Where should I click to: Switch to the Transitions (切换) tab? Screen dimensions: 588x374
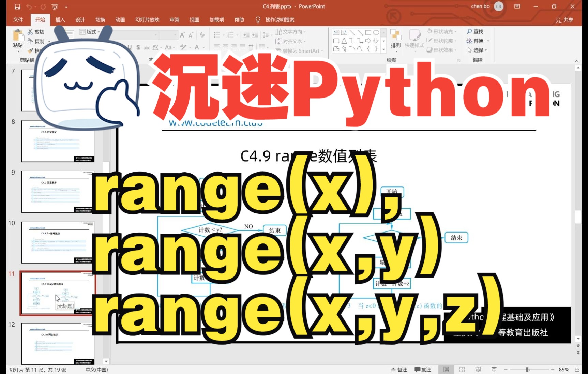(x=100, y=20)
